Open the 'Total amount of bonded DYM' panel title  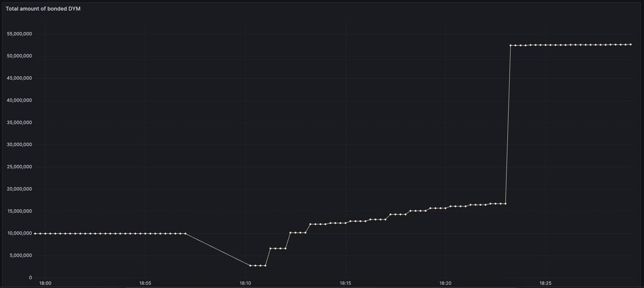[x=43, y=10]
